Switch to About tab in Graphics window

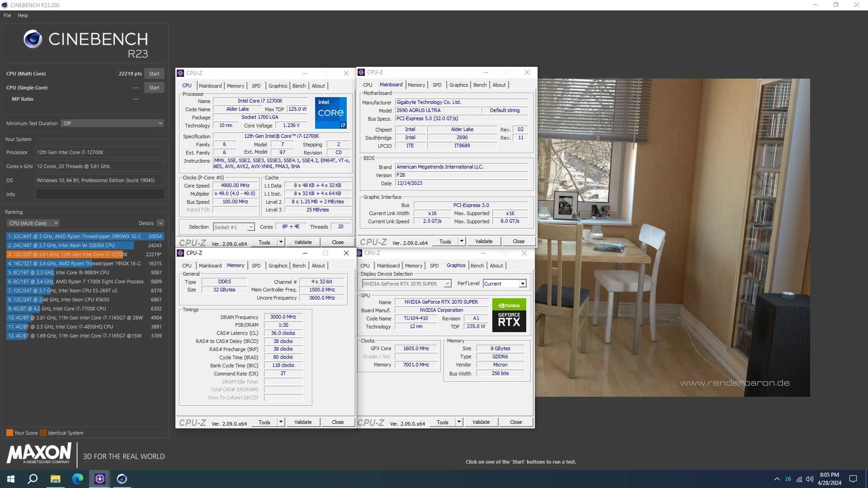(x=496, y=266)
